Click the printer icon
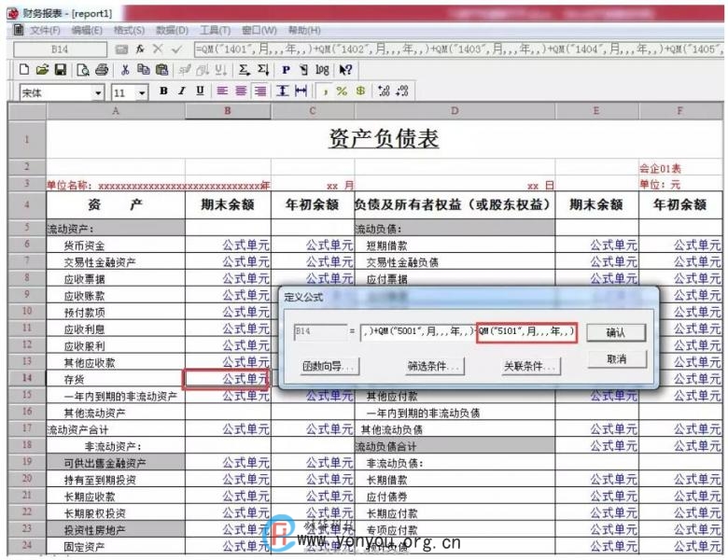The image size is (728, 560). point(102,70)
